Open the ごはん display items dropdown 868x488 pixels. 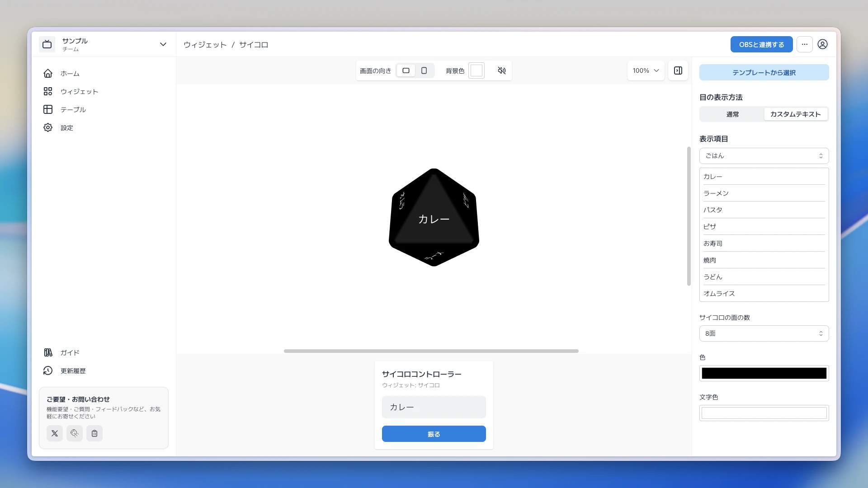[x=764, y=156]
